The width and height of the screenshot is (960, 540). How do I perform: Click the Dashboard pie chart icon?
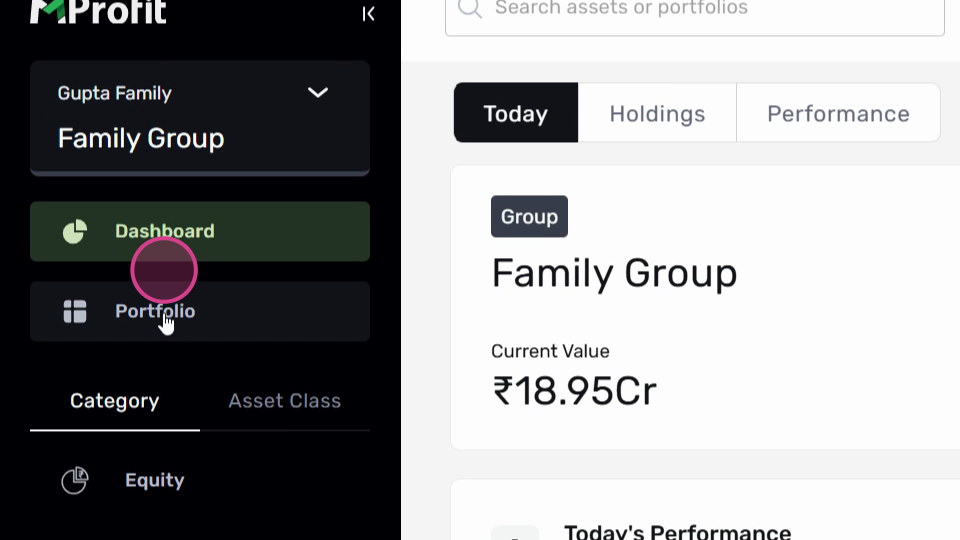75,231
